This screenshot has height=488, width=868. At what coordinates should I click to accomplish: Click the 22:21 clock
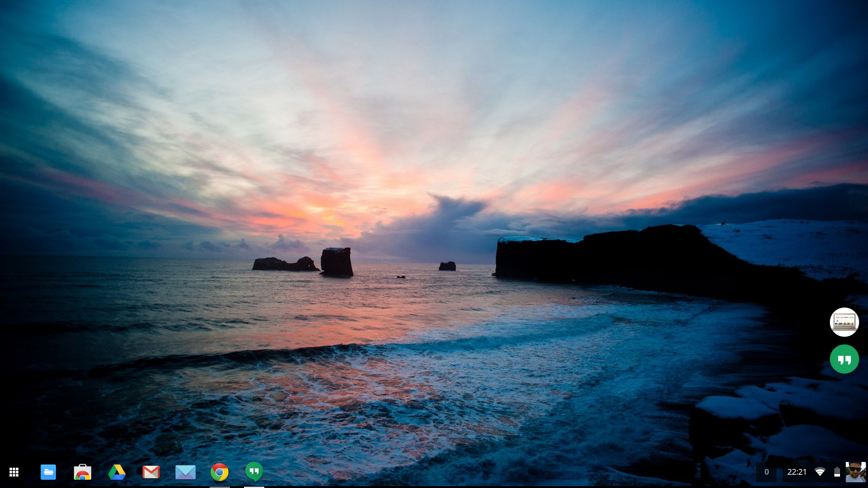pyautogui.click(x=797, y=472)
